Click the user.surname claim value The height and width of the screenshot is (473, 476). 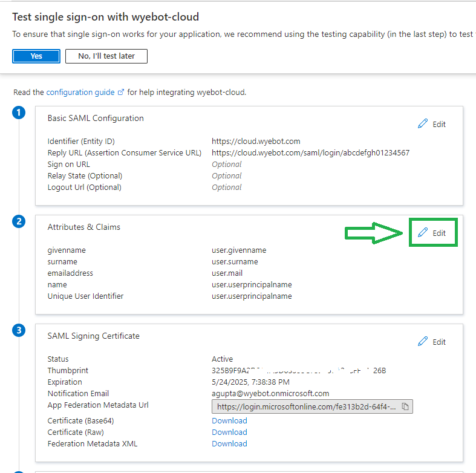tap(235, 262)
